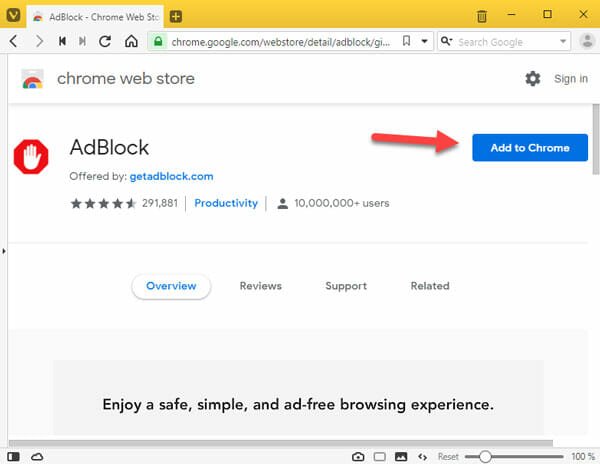Open the sync cloud icon
Screen dimensions: 600x464
click(37, 457)
